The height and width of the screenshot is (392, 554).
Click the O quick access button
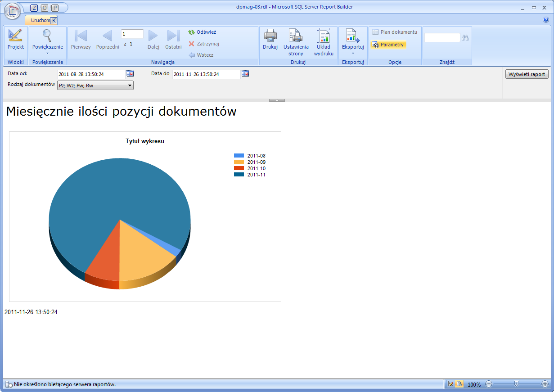pyautogui.click(x=45, y=8)
